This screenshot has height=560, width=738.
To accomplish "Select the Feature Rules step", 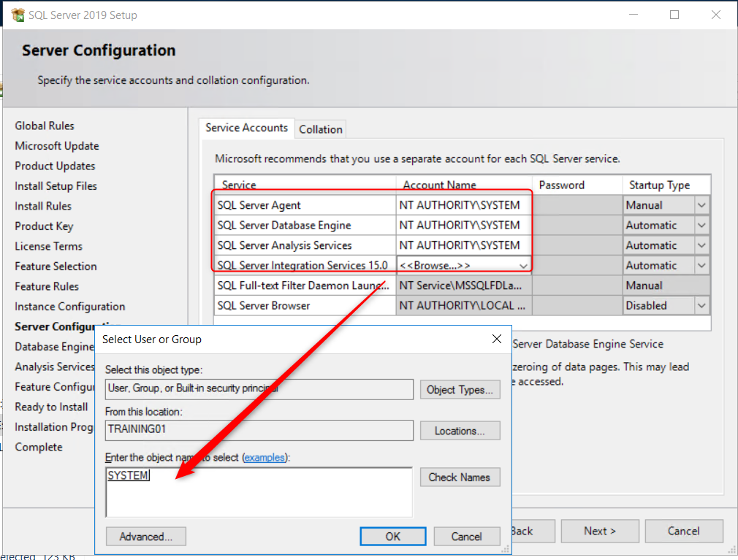I will (x=47, y=286).
